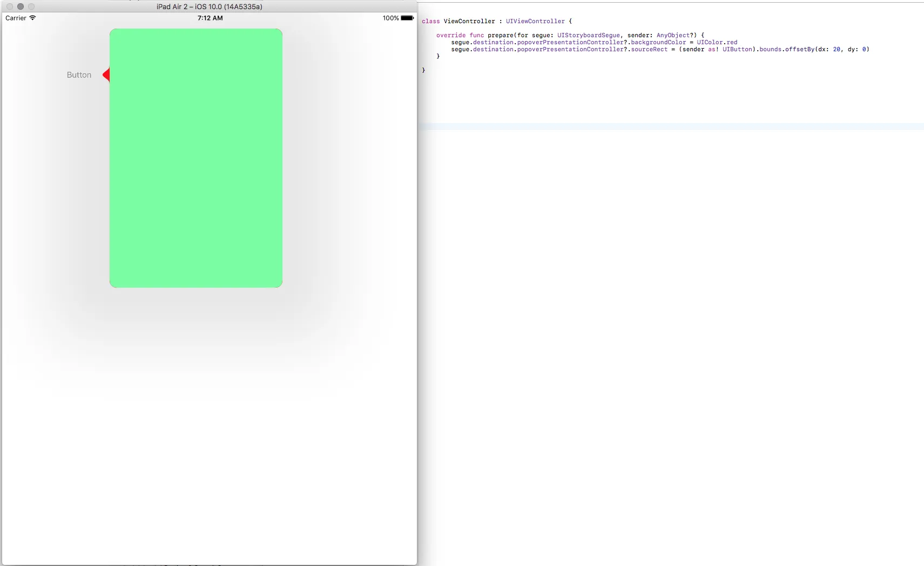Click the 7:12 AM clock text
This screenshot has height=566, width=924.
point(210,18)
